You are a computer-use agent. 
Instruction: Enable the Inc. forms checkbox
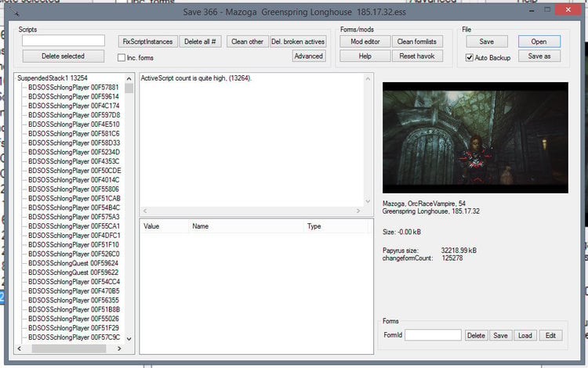pyautogui.click(x=122, y=58)
